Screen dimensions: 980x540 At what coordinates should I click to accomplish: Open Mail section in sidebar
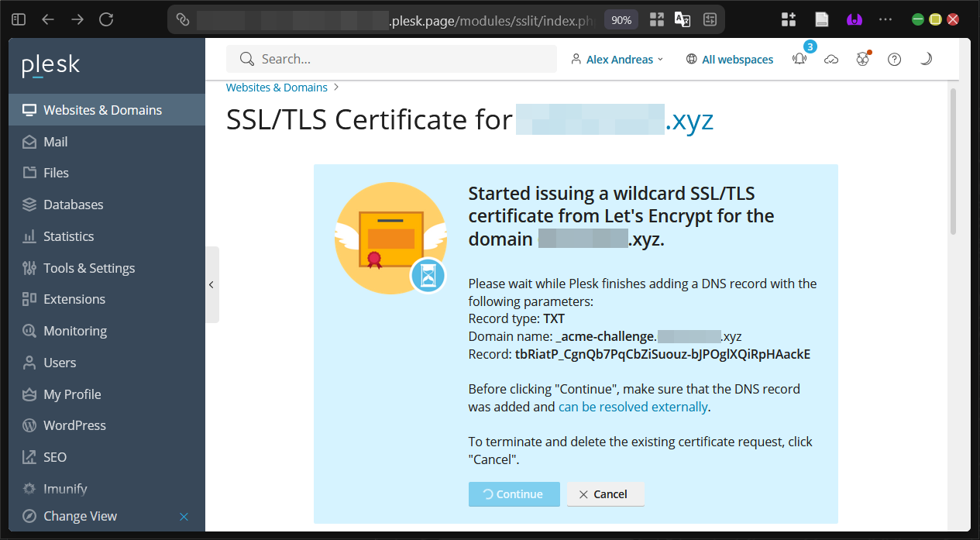coord(107,142)
